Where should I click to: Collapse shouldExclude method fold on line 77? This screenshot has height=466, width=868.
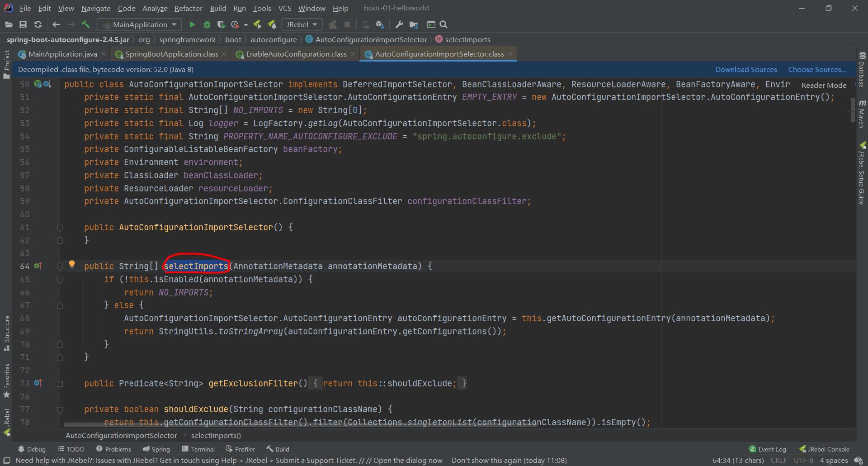click(60, 409)
